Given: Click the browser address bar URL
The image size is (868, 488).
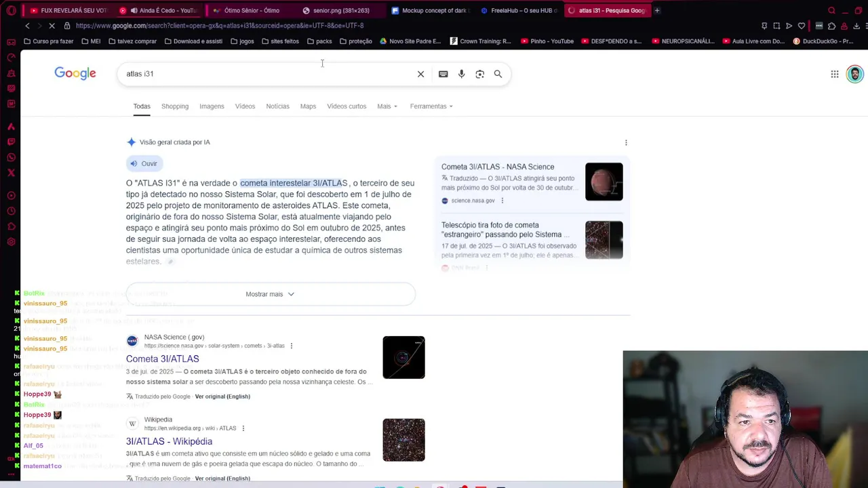Looking at the screenshot, I should click(x=220, y=26).
